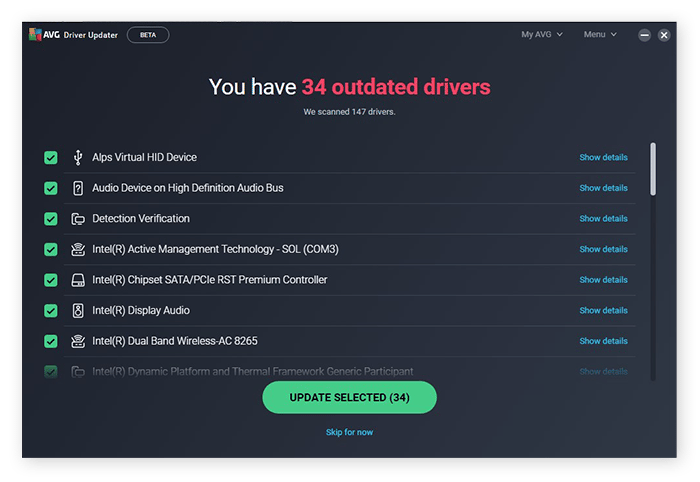Viewport: 700px width, 482px height.
Task: Click Intel(R) Active Management Technology - SOL (COM3) text
Action: (216, 249)
